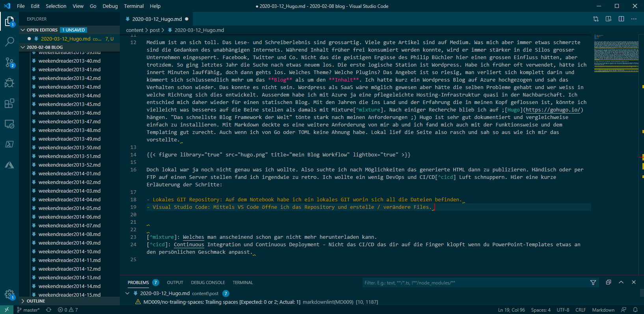
Task: Open file weekendreader2014-10.md
Action: click(69, 251)
